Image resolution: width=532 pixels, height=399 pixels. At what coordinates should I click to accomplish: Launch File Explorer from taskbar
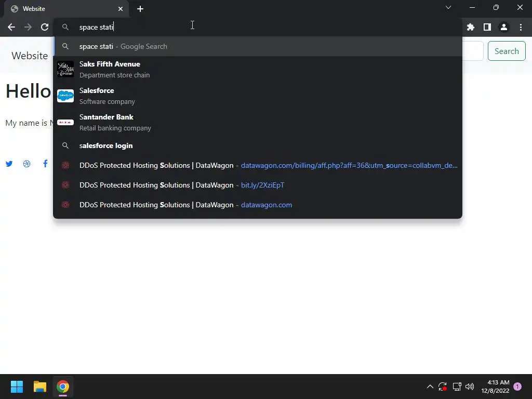tap(39, 387)
